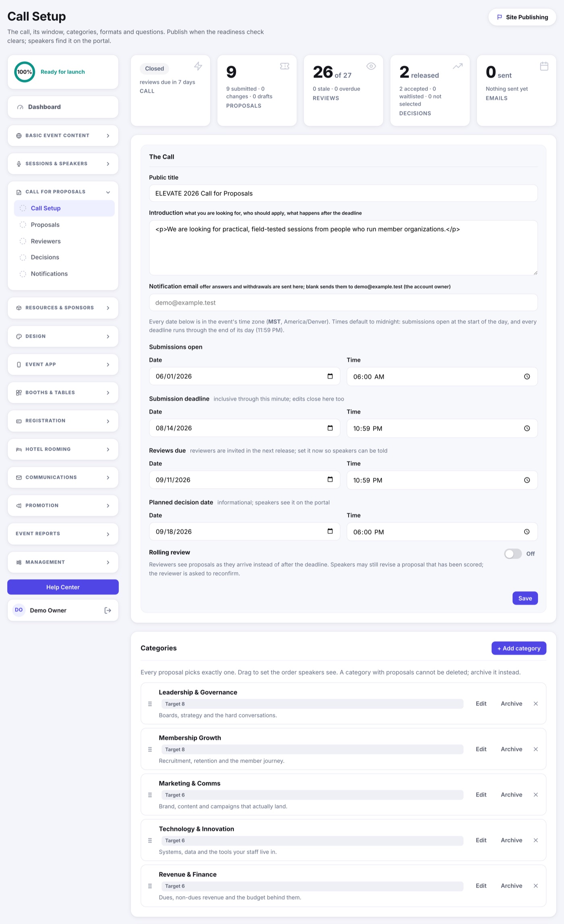This screenshot has width=564, height=924.
Task: Click the 100% readiness progress ring
Action: tap(25, 72)
